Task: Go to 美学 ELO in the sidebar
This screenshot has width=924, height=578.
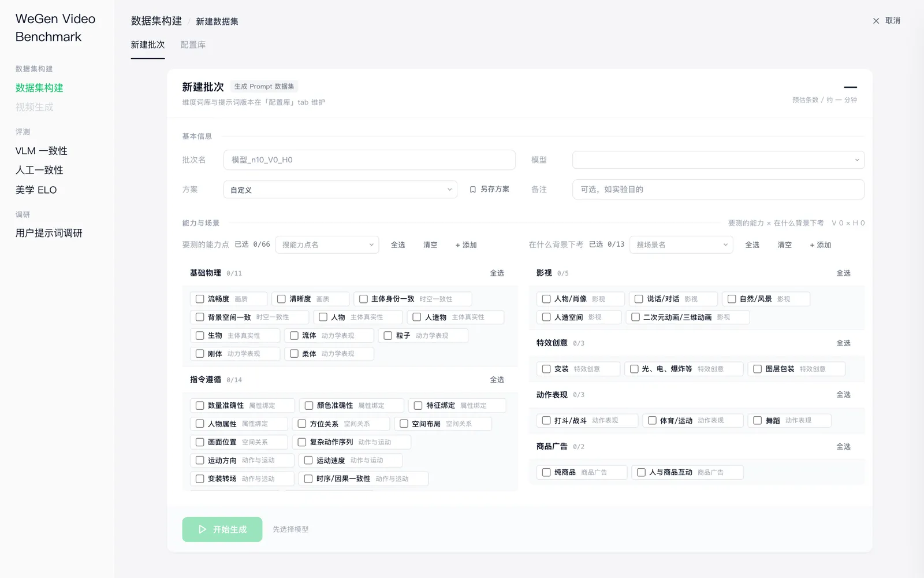Action: point(36,190)
